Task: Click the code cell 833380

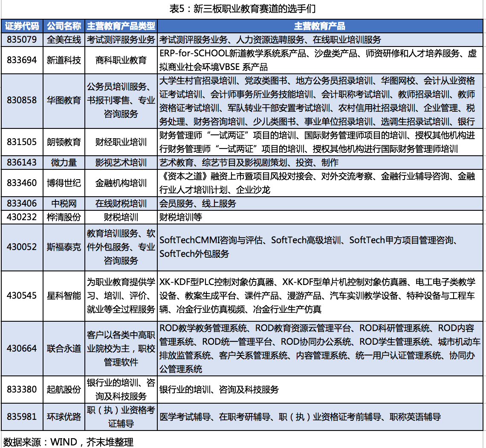Action: pyautogui.click(x=22, y=390)
